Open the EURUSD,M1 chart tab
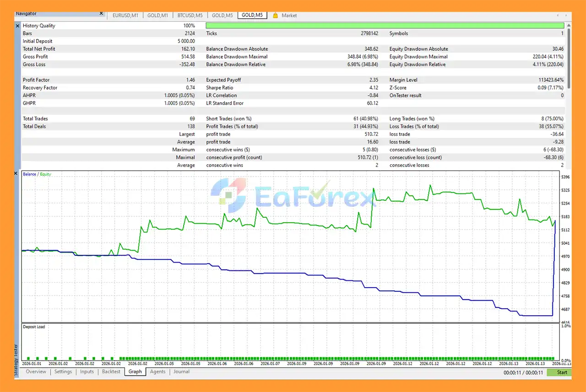 (x=125, y=15)
